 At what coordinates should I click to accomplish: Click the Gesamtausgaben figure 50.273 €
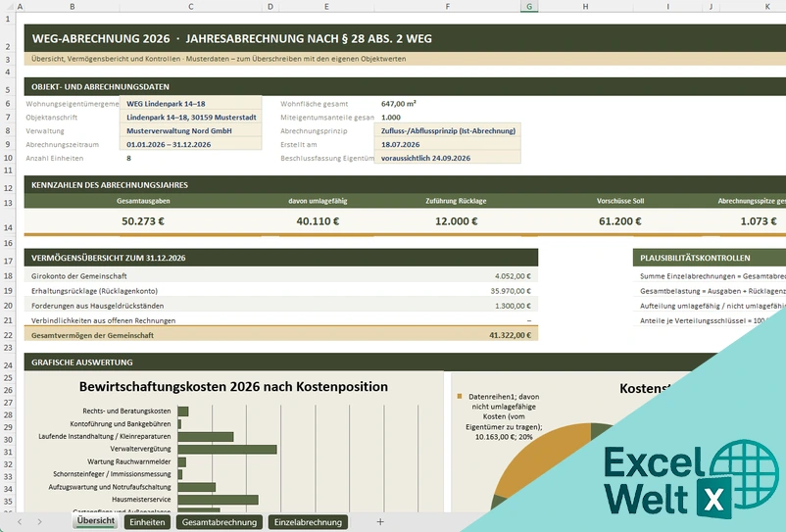click(x=143, y=220)
